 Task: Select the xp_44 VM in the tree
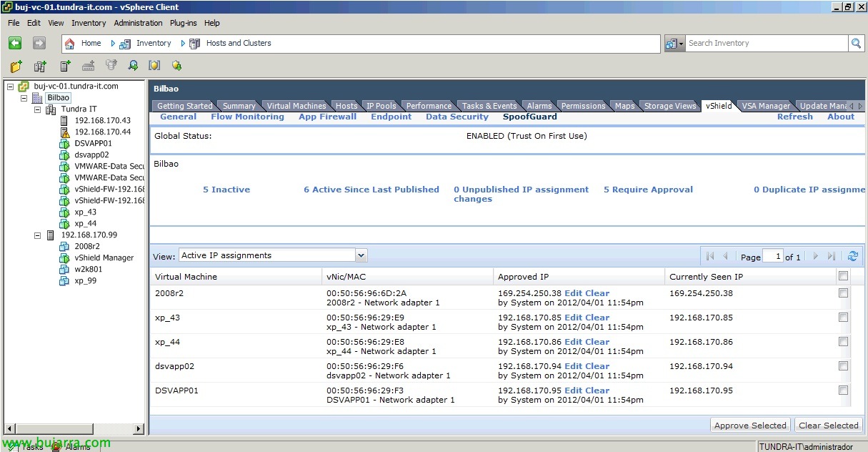pyautogui.click(x=85, y=224)
